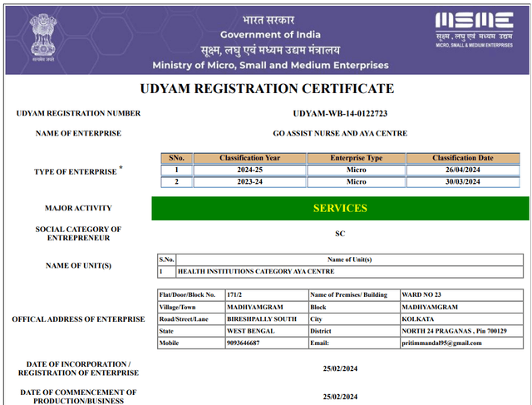Viewport: 532px width, 405px height.
Task: Select the UDYAM-WB-14-0122723 registration number
Action: 340,113
